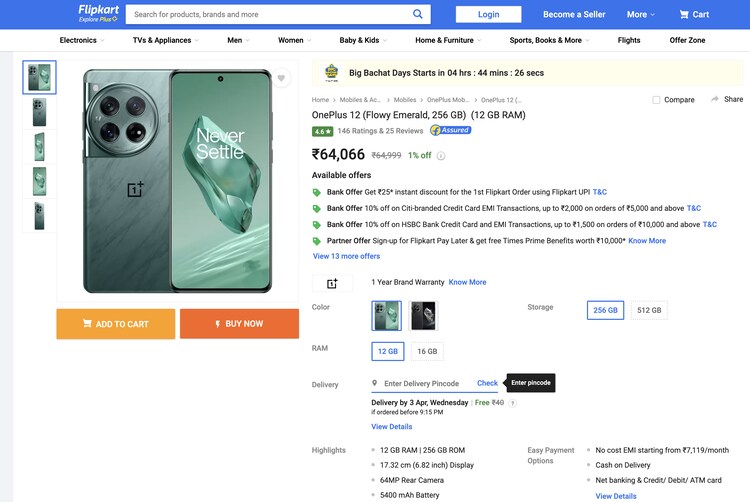Open the Flights menu item
This screenshot has height=502, width=750.
629,40
